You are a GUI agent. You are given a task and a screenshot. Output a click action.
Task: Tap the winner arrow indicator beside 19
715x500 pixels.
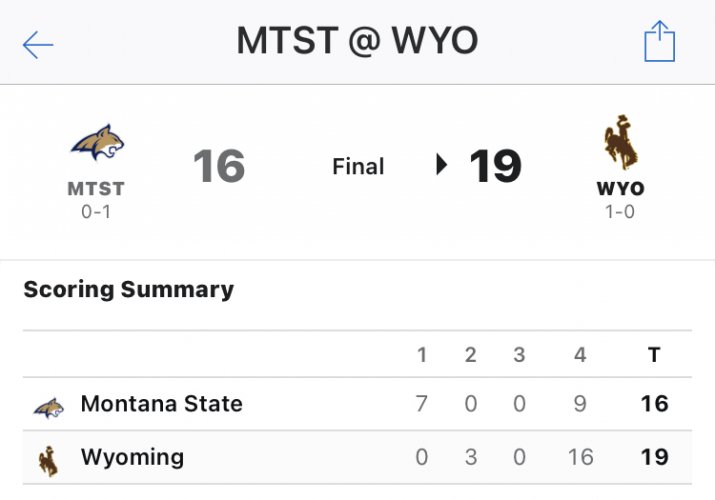[441, 165]
